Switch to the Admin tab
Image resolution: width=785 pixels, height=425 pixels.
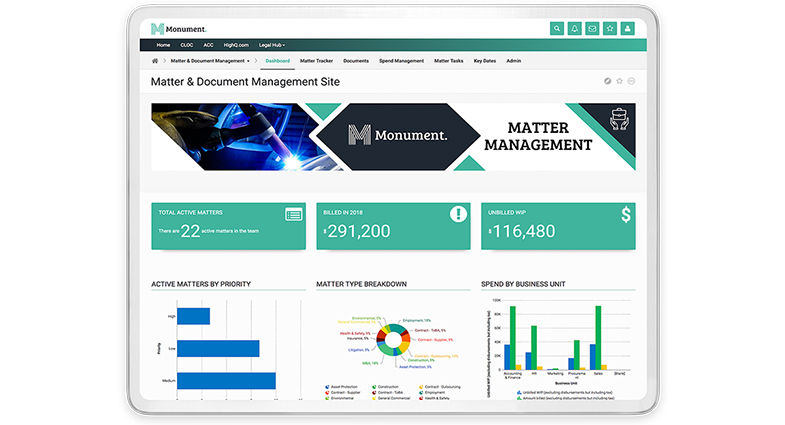click(x=514, y=61)
